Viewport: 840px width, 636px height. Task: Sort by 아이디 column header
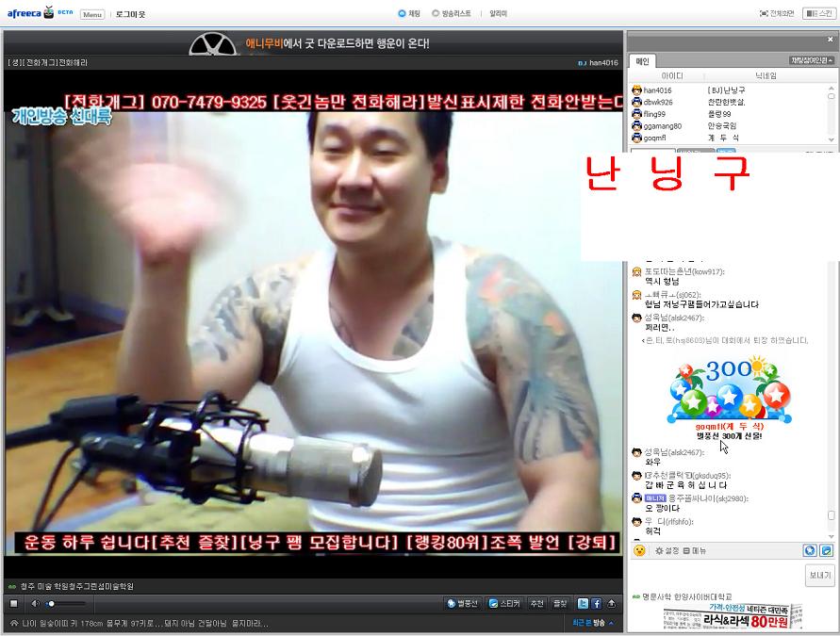tap(672, 76)
